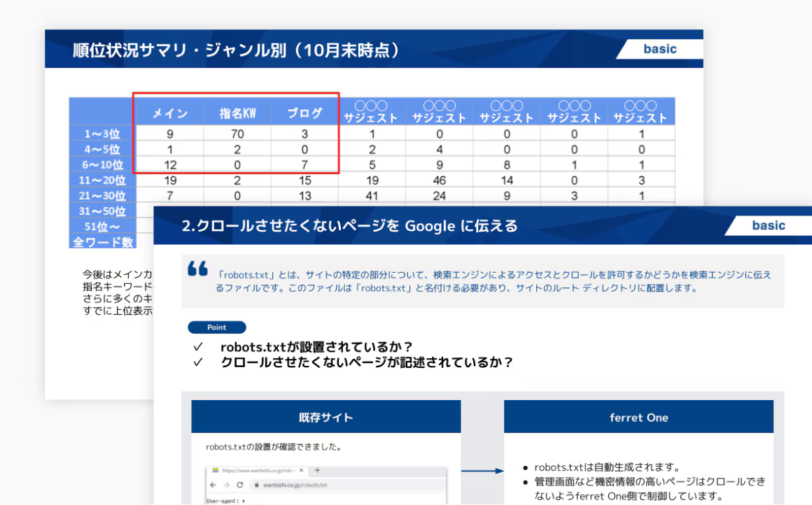This screenshot has width=812, height=505.
Task: Click the blue 'Point' pill label
Action: coord(217,327)
